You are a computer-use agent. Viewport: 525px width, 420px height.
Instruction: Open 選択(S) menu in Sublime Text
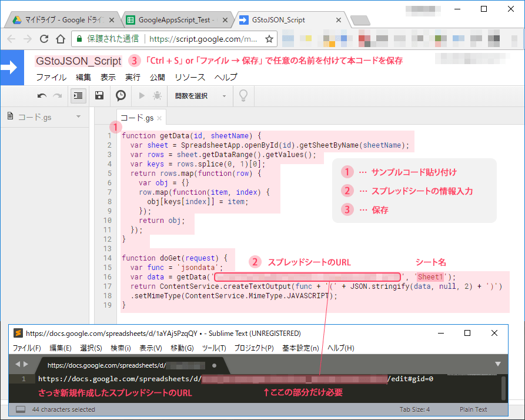point(91,348)
